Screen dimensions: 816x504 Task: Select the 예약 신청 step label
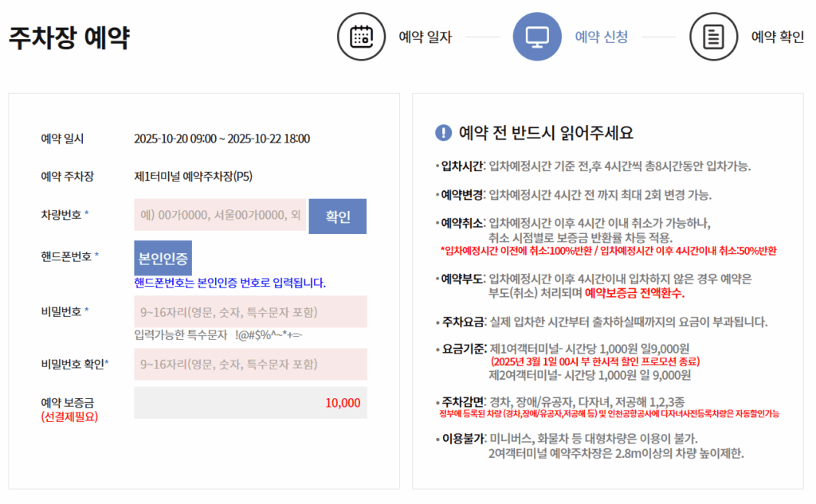coord(601,37)
